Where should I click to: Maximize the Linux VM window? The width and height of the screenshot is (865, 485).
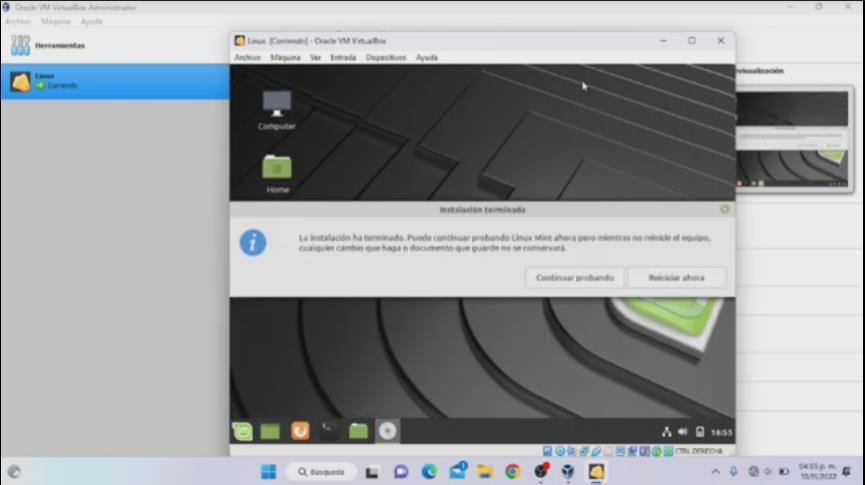point(692,41)
